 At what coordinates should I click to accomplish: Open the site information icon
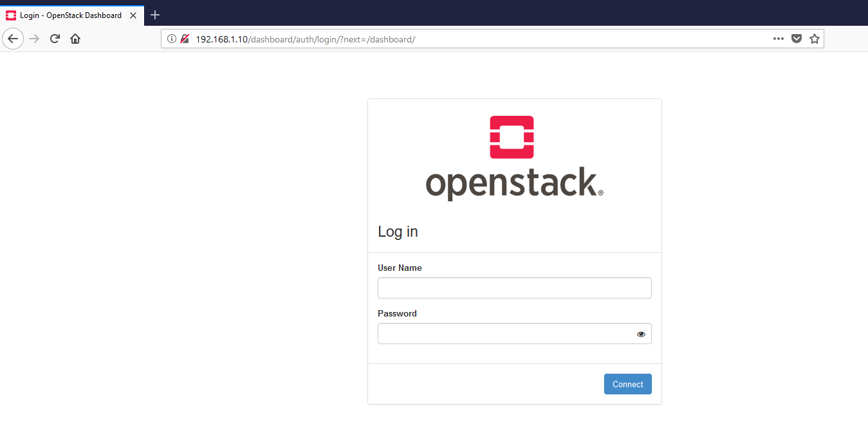tap(172, 39)
